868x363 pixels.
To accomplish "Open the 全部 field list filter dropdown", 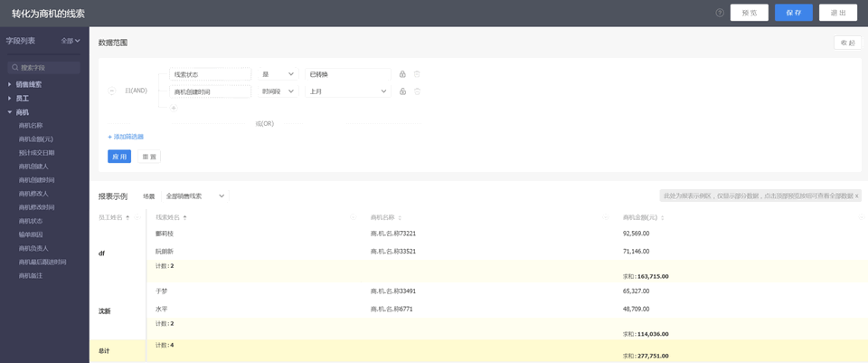I will (x=71, y=41).
